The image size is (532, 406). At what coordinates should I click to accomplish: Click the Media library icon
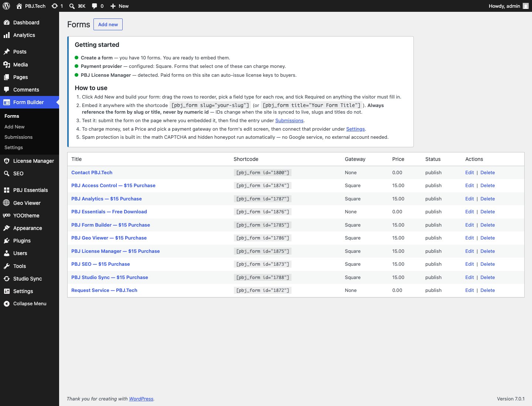point(7,65)
